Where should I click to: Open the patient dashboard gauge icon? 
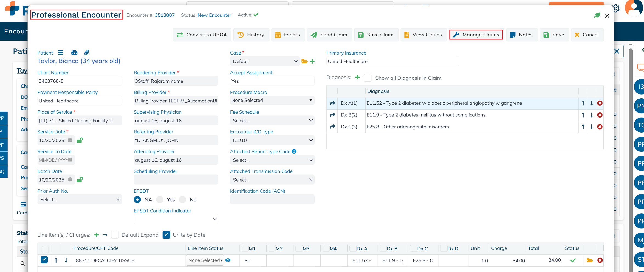click(x=74, y=52)
